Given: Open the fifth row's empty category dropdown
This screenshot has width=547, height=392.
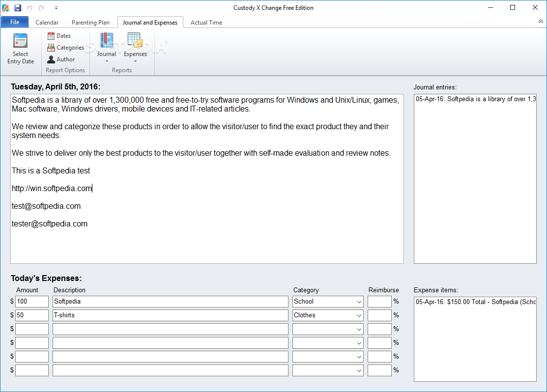Looking at the screenshot, I should coord(359,357).
